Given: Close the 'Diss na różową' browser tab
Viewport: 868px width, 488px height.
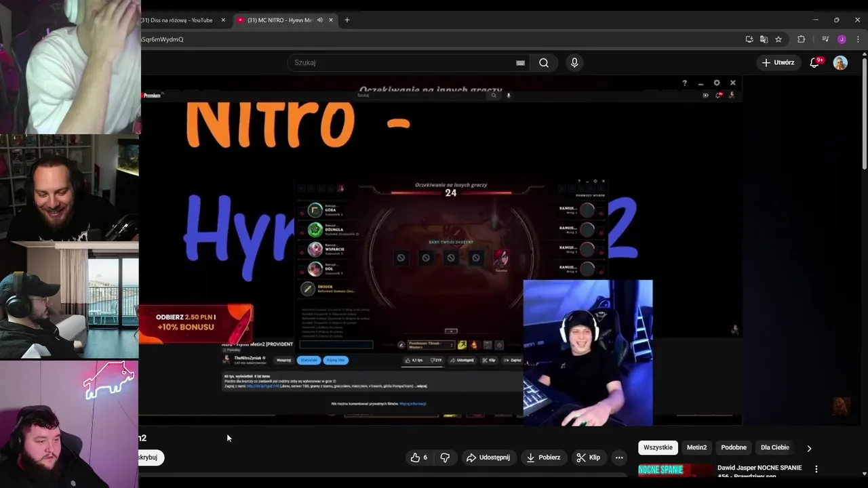Looking at the screenshot, I should click(x=223, y=20).
